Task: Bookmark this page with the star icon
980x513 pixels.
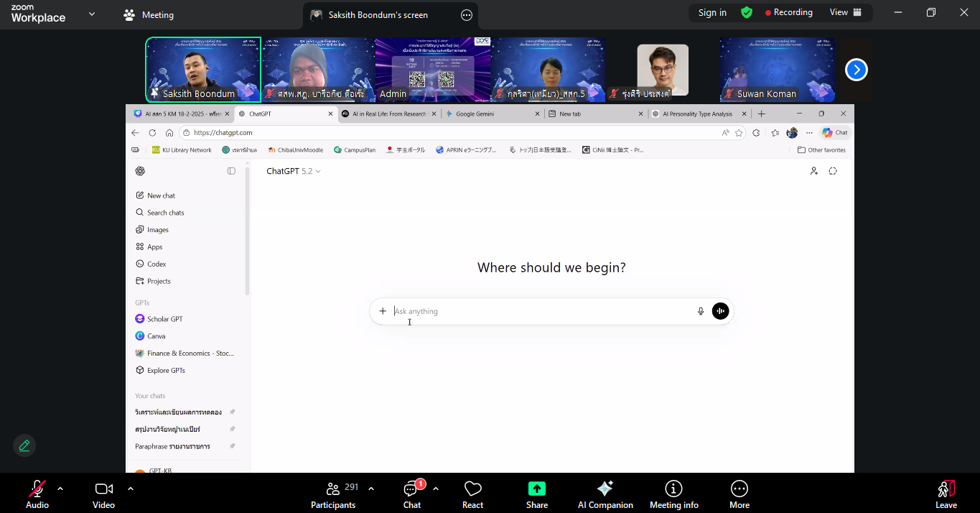Action: point(739,133)
